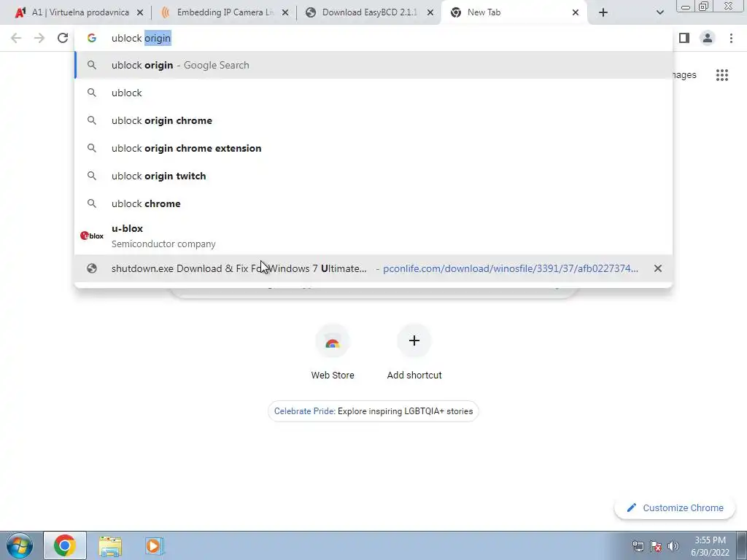
Task: Open the Celebrate Pride link
Action: click(373, 411)
